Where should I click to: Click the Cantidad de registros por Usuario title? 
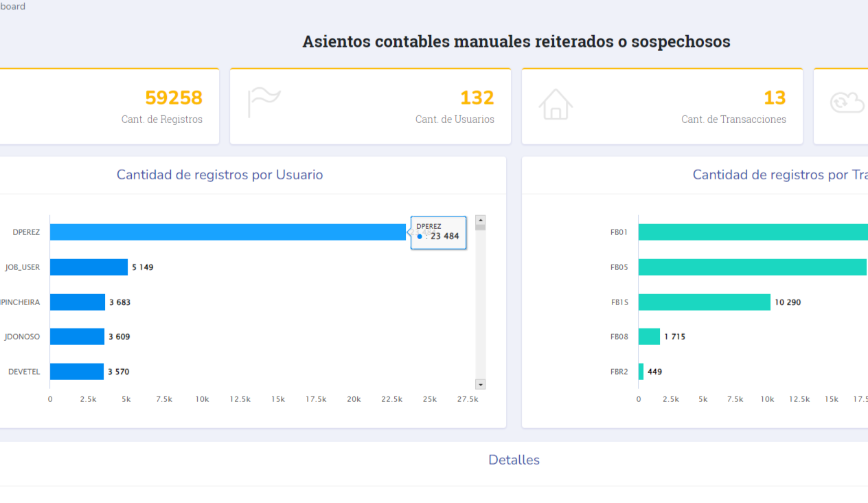pos(219,175)
